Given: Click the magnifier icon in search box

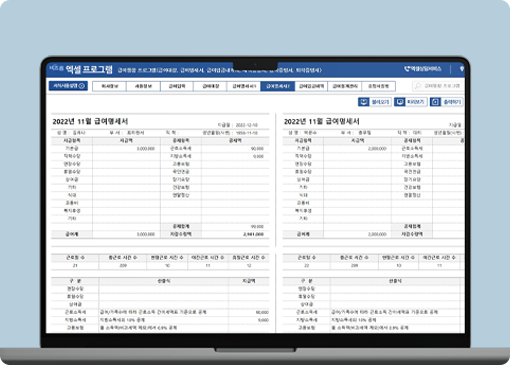Looking at the screenshot, I should [x=417, y=86].
